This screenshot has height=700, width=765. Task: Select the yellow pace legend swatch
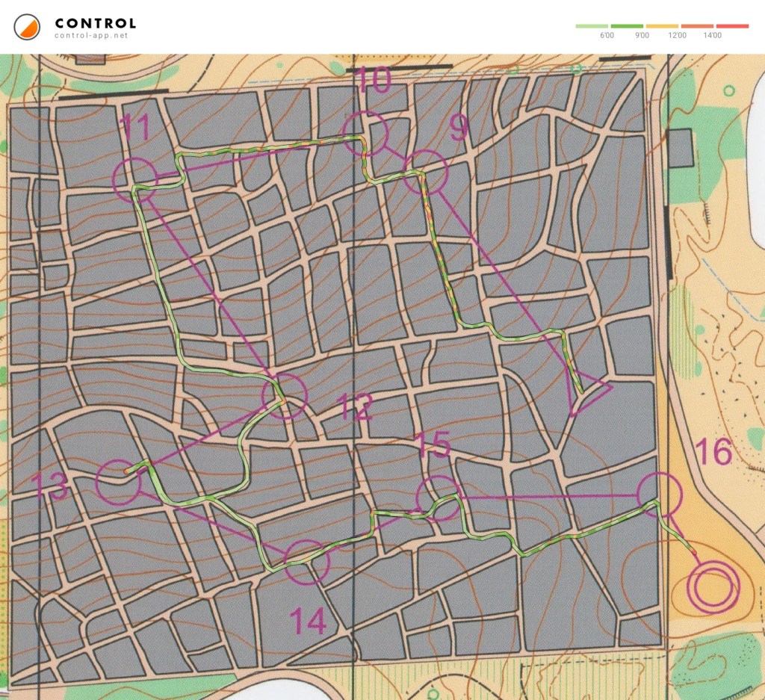(x=662, y=26)
